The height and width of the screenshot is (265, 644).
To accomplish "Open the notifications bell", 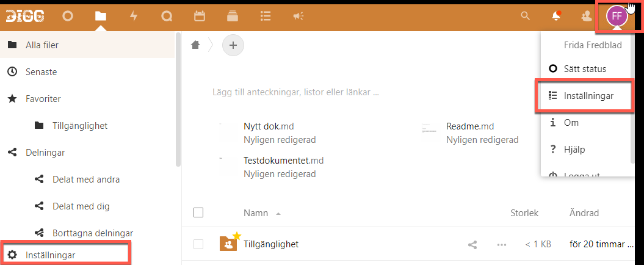I will click(x=557, y=16).
